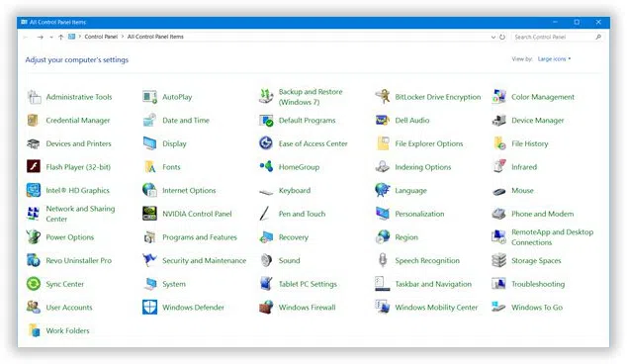This screenshot has height=364, width=627.
Task: Select All Control Panel Items breadcrumb
Action: coord(155,37)
